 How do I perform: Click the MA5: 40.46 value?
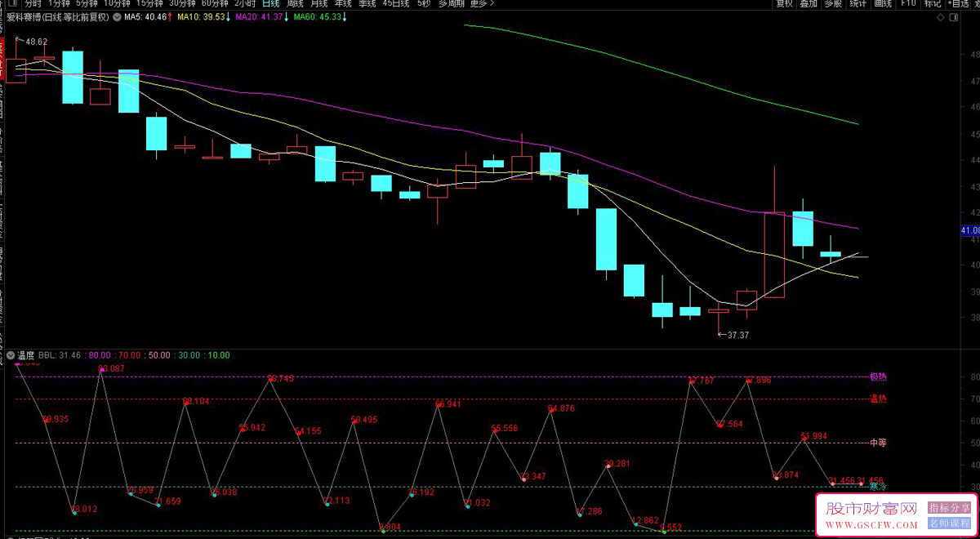[146, 17]
